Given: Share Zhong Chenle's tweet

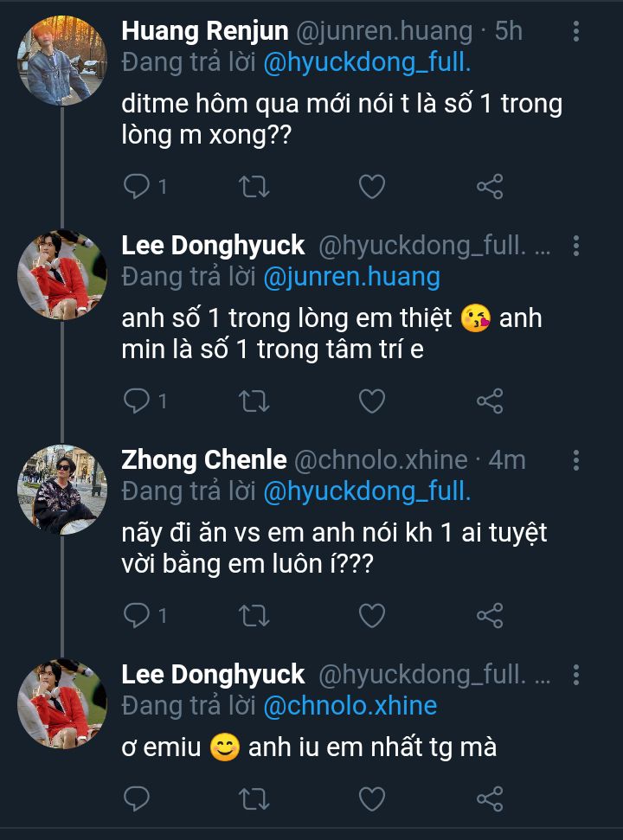Looking at the screenshot, I should coord(490,615).
